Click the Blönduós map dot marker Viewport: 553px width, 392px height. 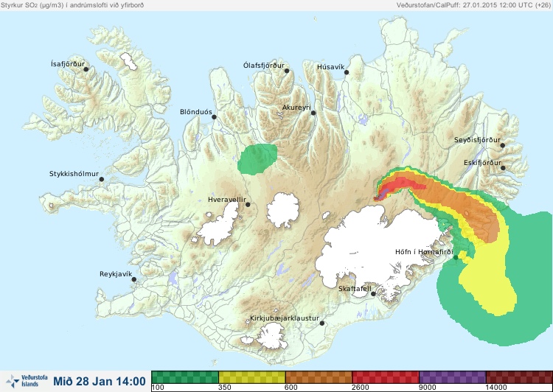point(214,117)
